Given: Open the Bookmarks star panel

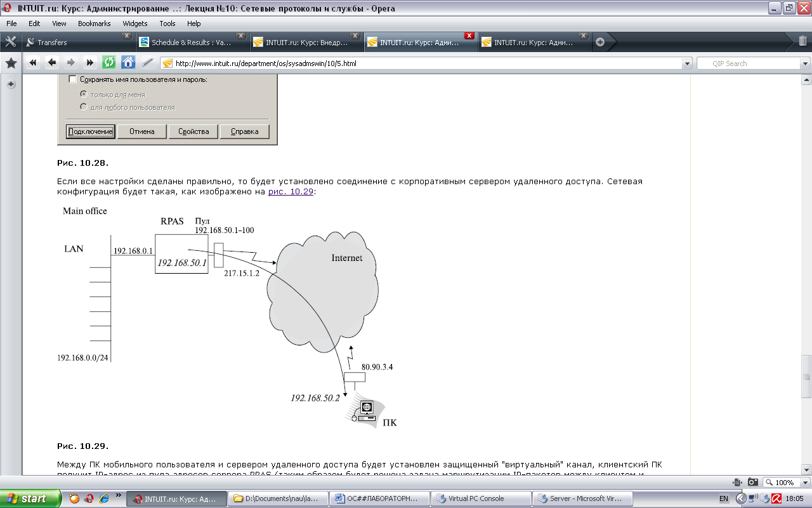Looking at the screenshot, I should point(11,63).
